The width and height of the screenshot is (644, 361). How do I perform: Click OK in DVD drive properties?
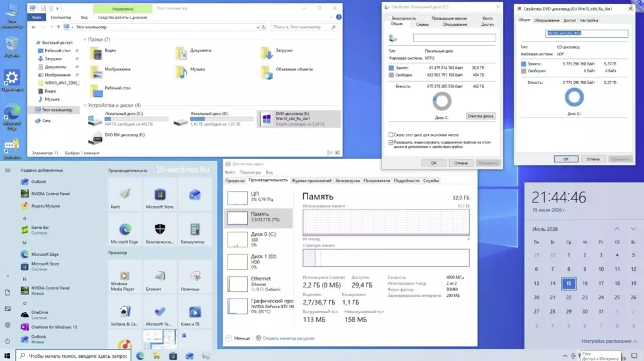(565, 159)
